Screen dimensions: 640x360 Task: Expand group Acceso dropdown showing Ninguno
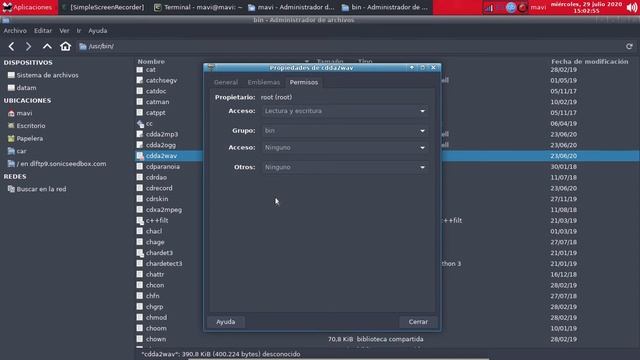(344, 148)
